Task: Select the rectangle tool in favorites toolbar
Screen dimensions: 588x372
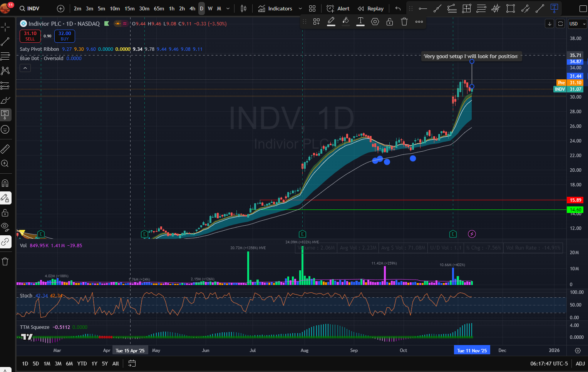Action: tap(511, 8)
